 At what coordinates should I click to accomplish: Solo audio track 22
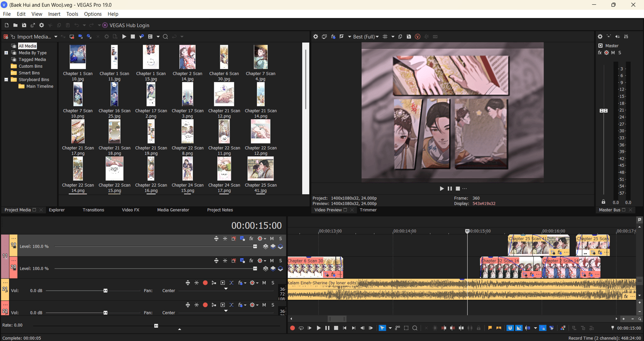[x=273, y=305]
